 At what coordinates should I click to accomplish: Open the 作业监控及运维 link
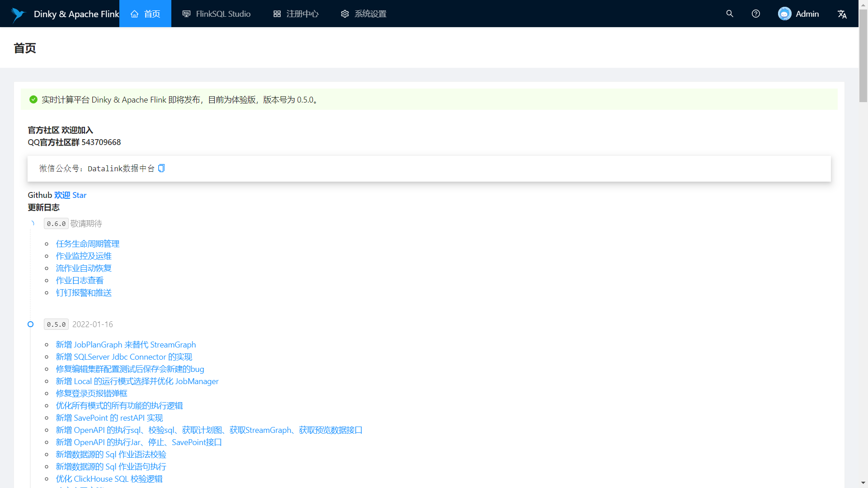click(x=84, y=256)
